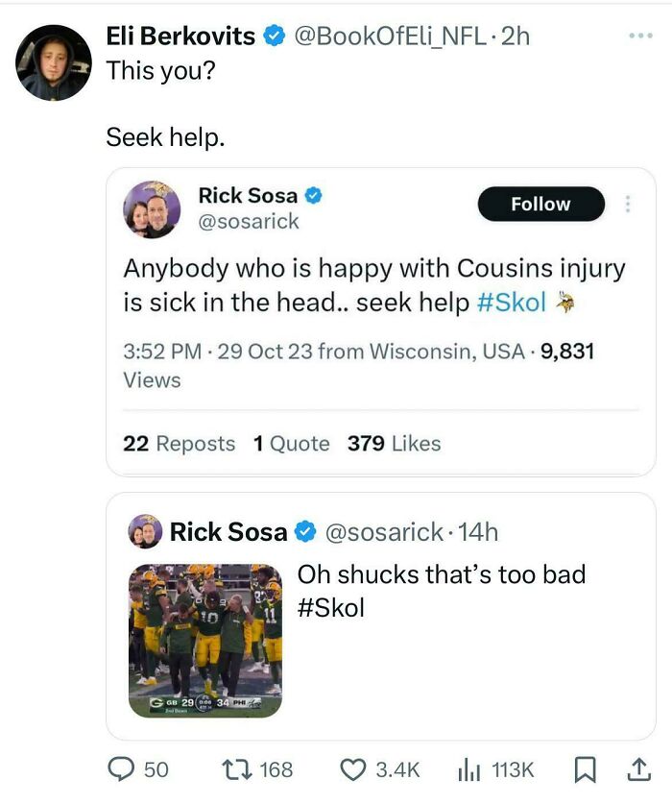Open the vertical dots menu in the quoted tweet
This screenshot has height=804, width=672.
tap(629, 204)
